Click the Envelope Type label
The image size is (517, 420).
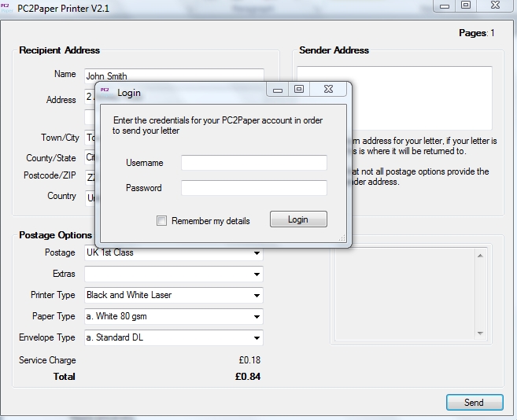pos(47,337)
